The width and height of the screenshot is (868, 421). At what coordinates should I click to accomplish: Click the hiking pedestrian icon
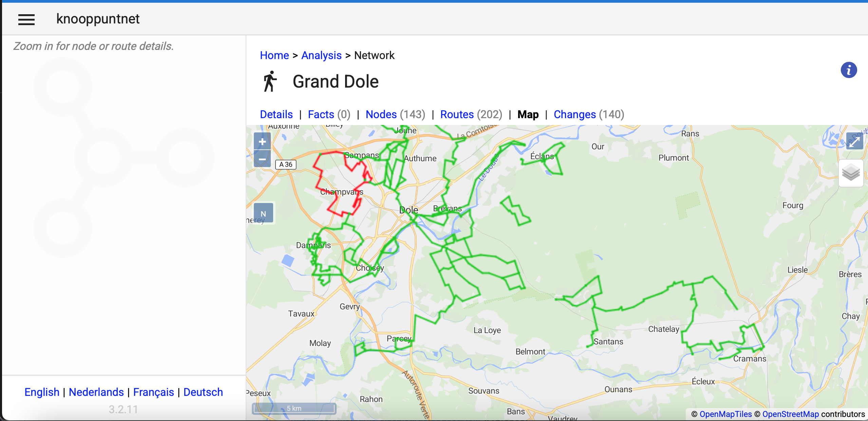coord(270,81)
